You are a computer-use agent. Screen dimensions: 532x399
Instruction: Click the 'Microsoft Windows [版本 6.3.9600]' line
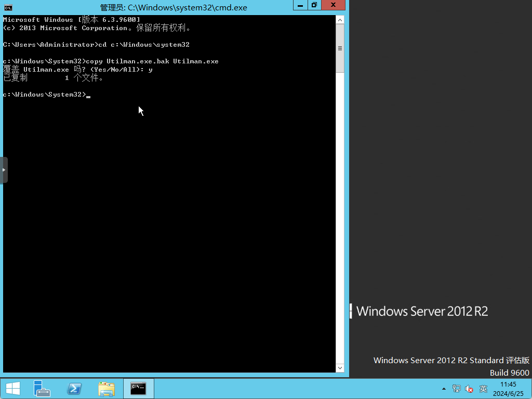click(72, 20)
